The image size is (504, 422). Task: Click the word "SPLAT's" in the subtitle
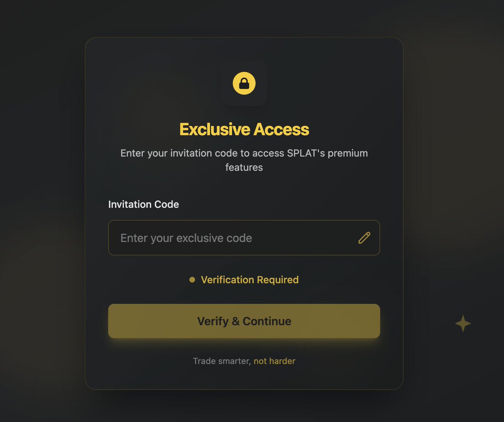306,153
